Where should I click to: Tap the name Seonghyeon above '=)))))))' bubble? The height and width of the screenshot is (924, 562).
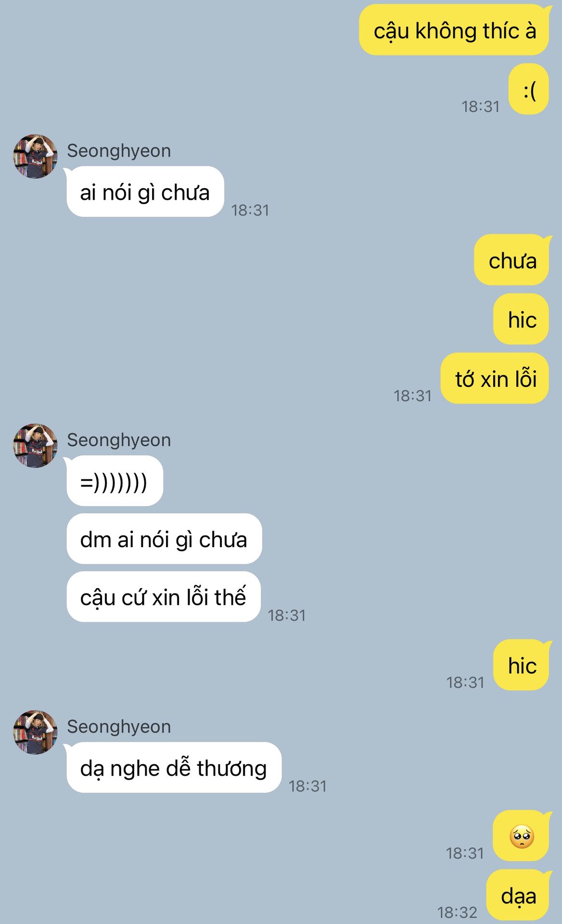point(119,440)
